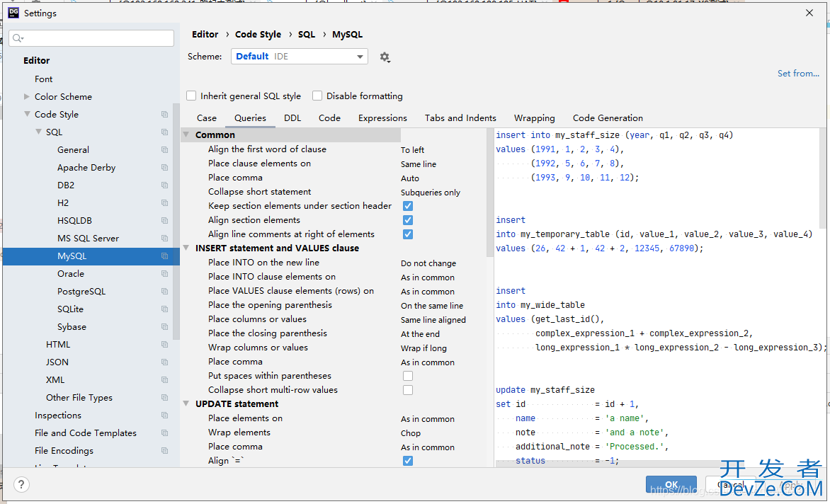This screenshot has height=504, width=830.
Task: Change 'Wrap elements' value Chop
Action: coord(411,433)
